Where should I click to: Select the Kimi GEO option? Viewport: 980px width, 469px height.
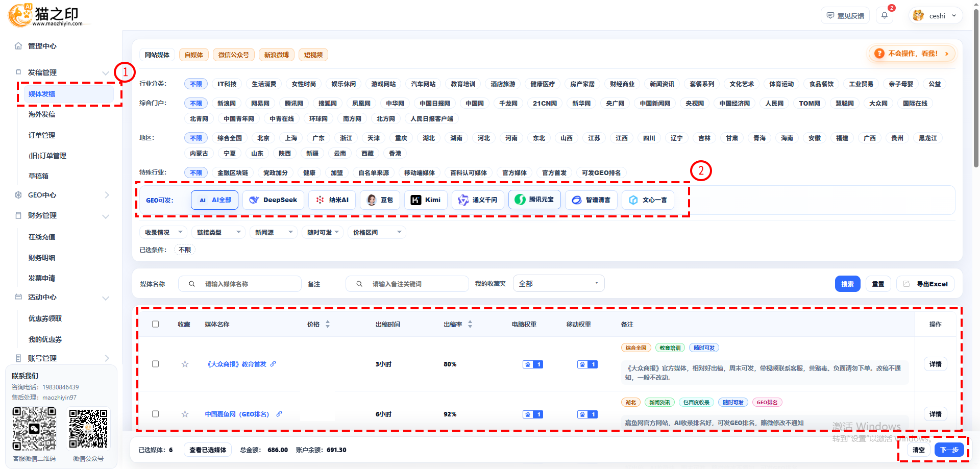coord(426,200)
